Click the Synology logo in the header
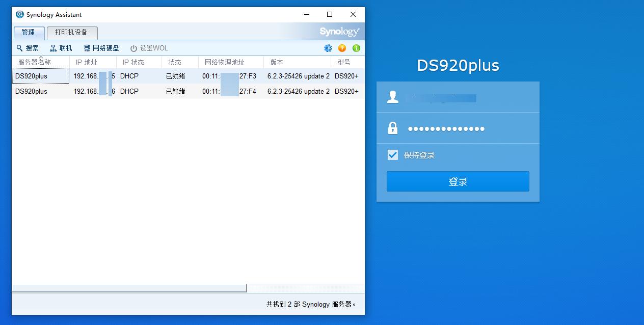The image size is (644, 325). click(x=339, y=31)
